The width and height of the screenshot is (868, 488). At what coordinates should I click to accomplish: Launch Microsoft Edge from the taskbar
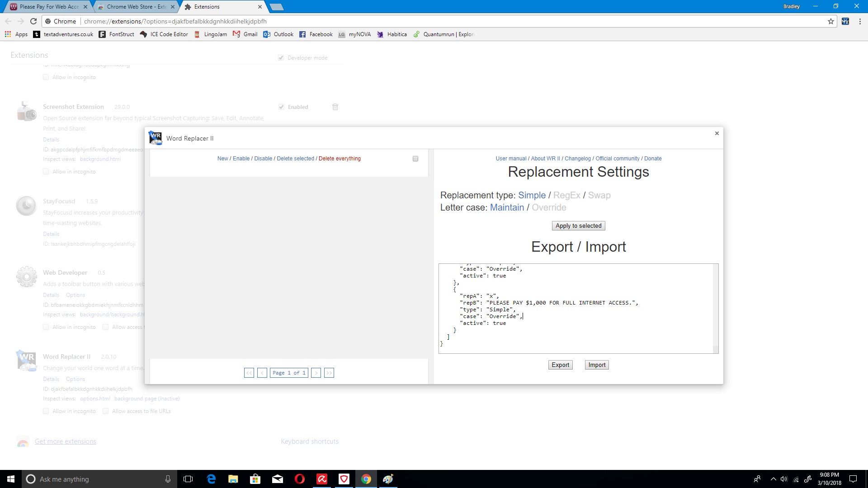click(211, 479)
